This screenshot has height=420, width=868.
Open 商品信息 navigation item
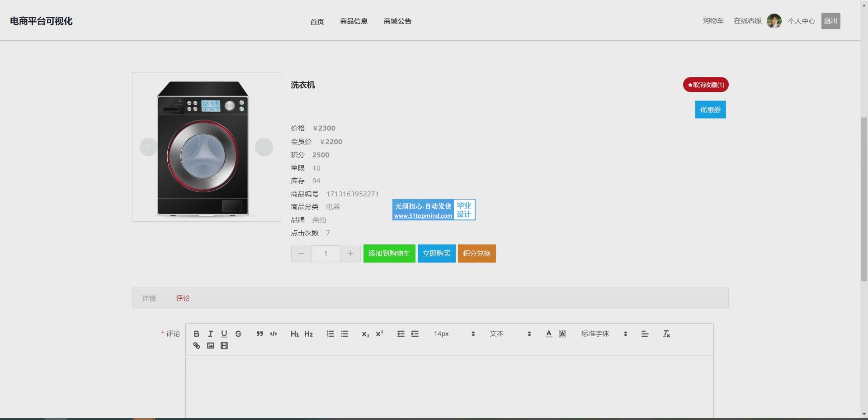[x=354, y=21]
